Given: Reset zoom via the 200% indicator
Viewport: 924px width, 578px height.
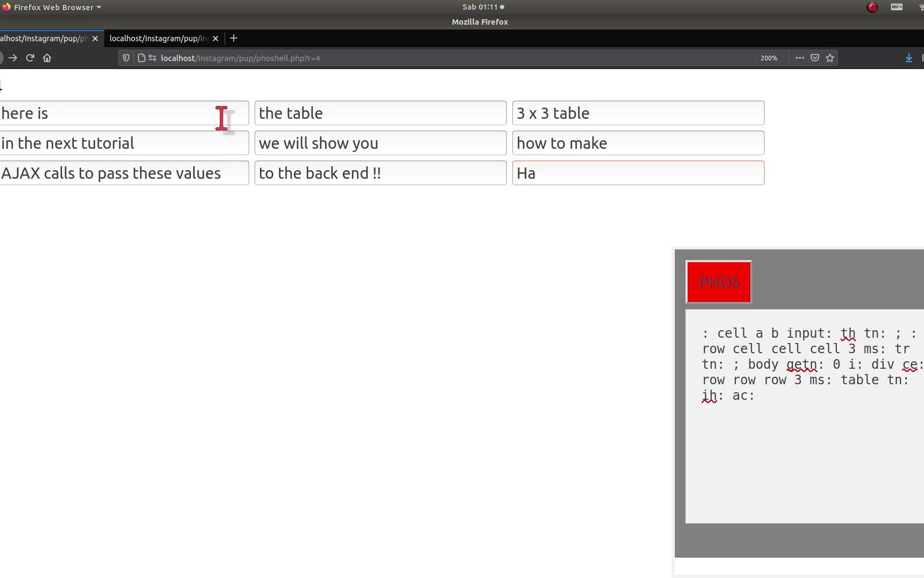Looking at the screenshot, I should pyautogui.click(x=769, y=58).
